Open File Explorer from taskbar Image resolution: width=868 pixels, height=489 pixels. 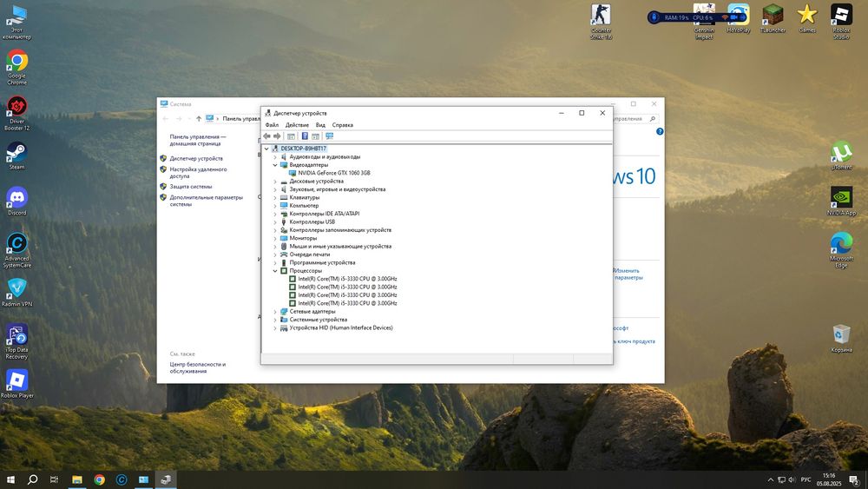[x=77, y=479]
